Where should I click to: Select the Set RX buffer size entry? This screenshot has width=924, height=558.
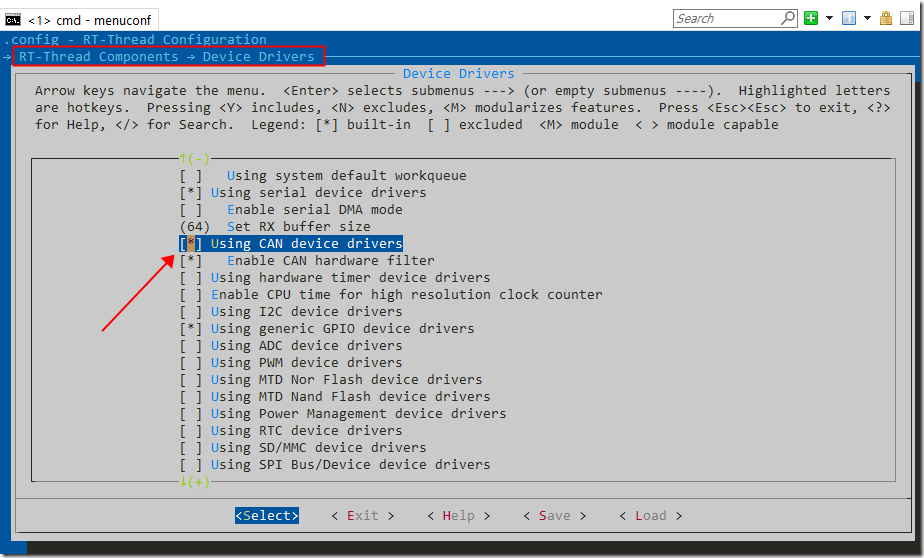click(x=299, y=227)
